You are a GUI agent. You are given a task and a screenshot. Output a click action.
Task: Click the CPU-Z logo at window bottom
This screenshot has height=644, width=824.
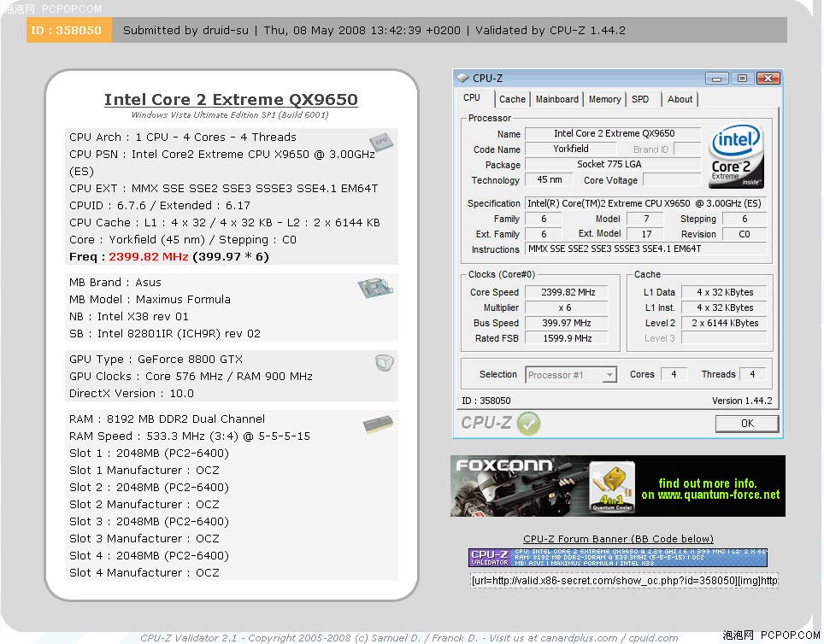tap(486, 423)
